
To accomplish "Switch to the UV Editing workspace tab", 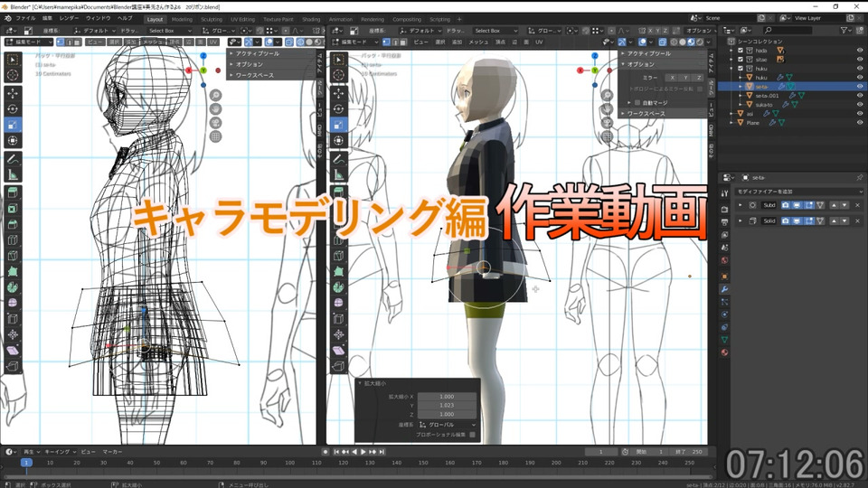I will pos(242,19).
